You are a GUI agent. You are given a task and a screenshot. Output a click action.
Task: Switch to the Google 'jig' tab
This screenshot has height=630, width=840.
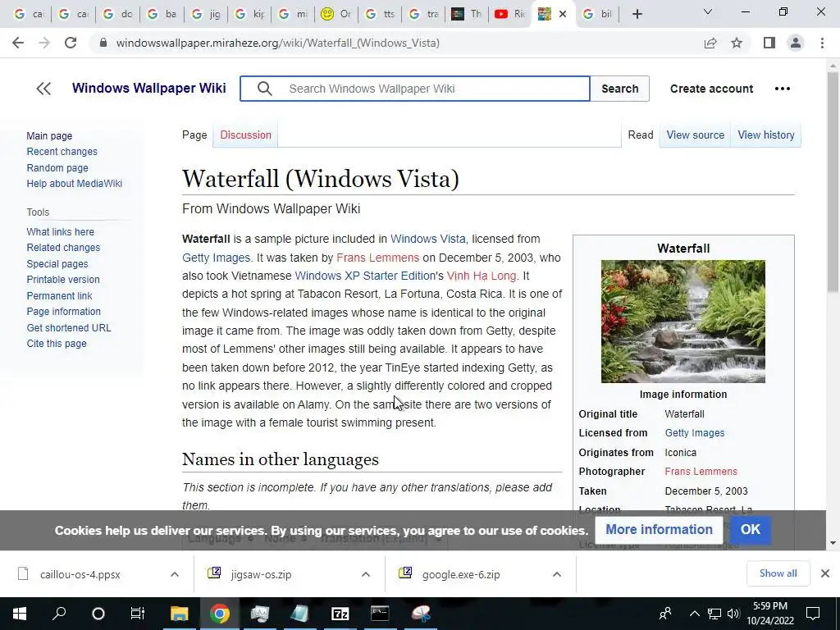point(206,14)
